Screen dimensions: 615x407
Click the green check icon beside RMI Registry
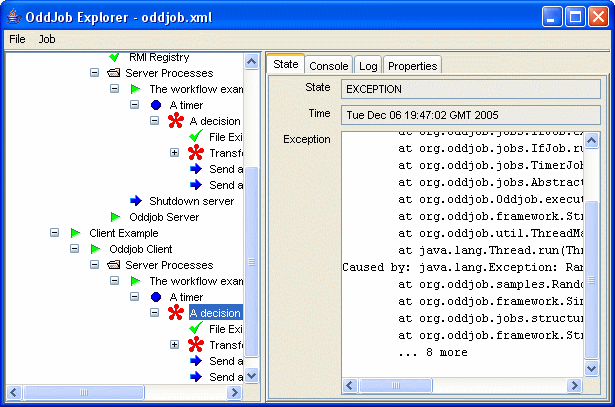116,58
